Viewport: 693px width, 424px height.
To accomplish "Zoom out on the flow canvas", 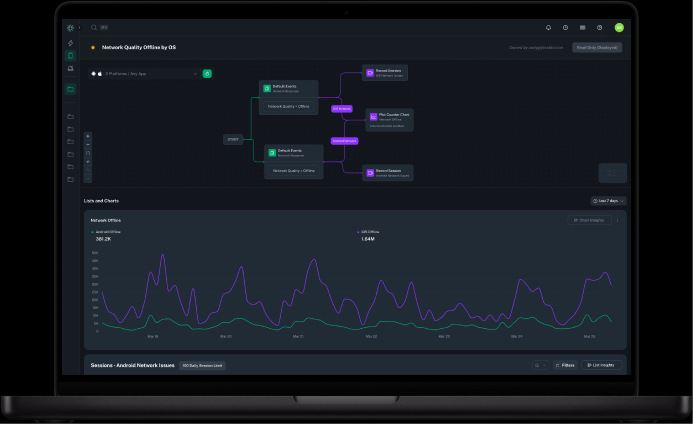I will [88, 145].
